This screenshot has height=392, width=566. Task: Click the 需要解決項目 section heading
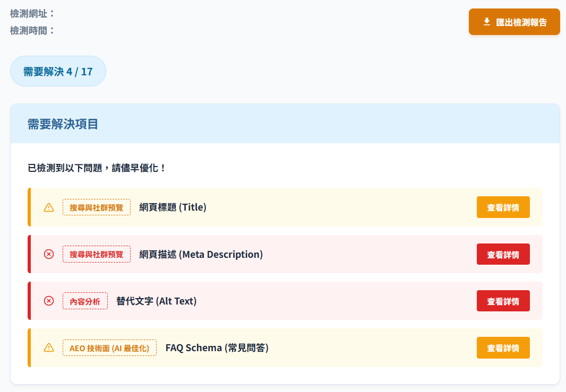[63, 124]
